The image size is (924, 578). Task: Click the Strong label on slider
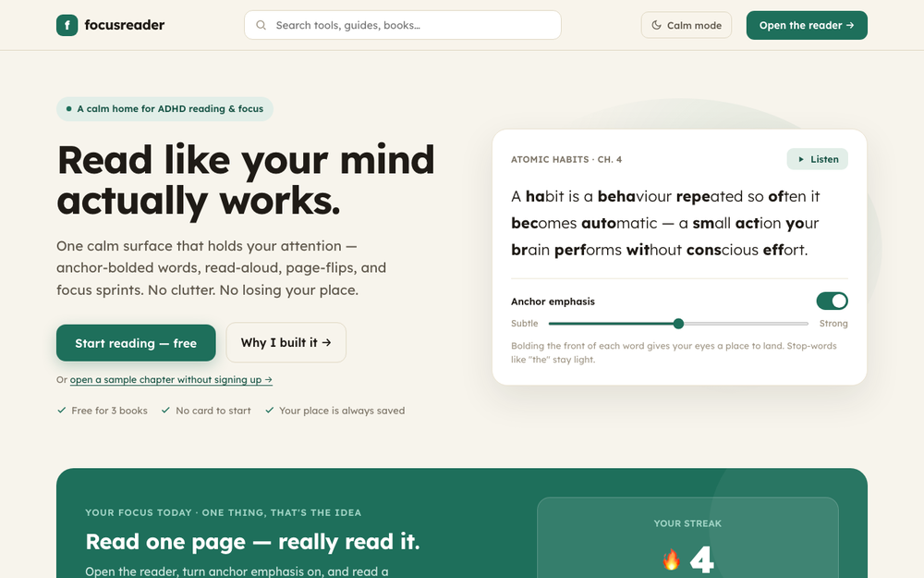[x=833, y=323]
